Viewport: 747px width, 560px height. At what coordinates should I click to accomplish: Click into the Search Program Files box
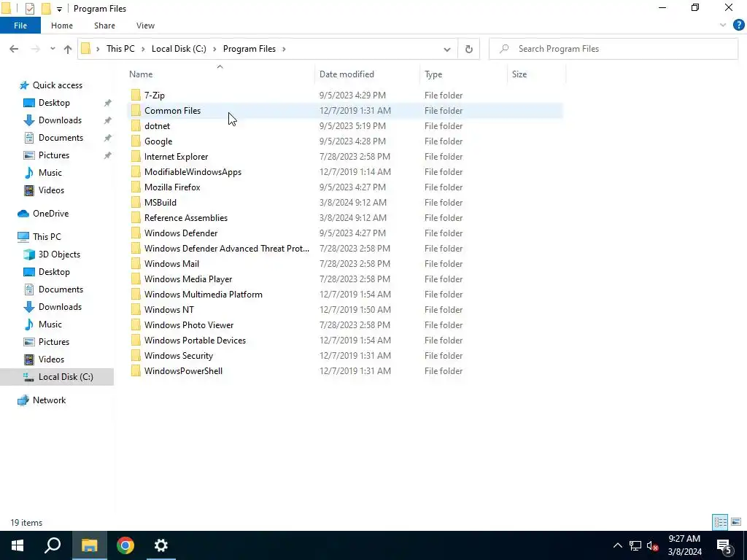614,49
